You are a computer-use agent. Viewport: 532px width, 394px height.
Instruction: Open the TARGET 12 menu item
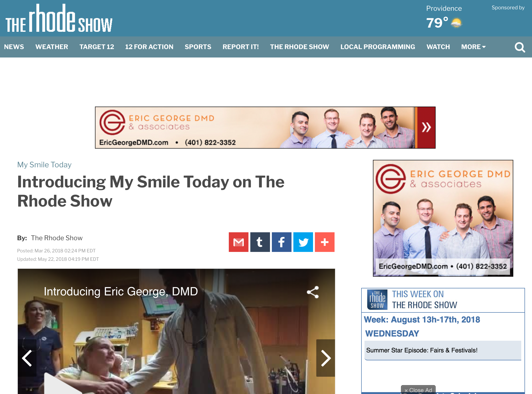(97, 47)
